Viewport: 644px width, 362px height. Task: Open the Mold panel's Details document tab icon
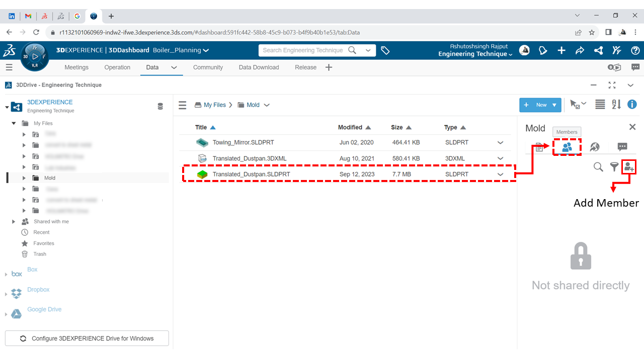pos(539,147)
